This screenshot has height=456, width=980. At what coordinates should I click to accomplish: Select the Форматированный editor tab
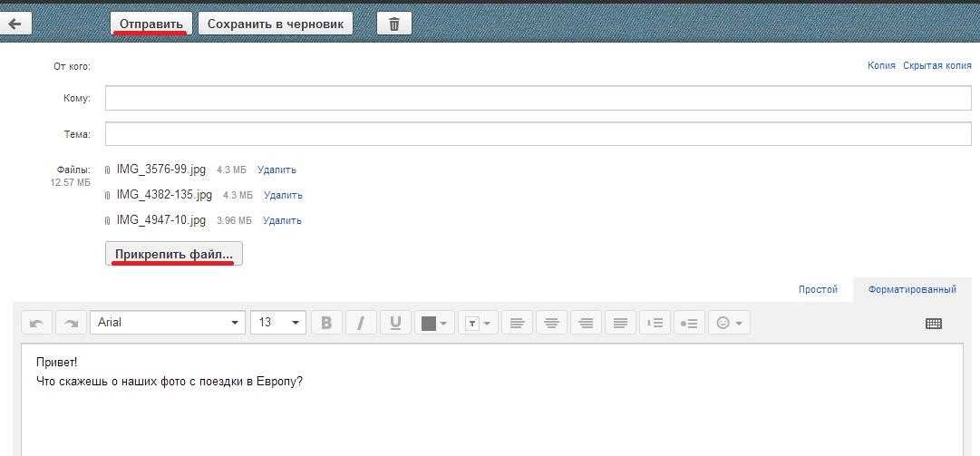point(912,289)
